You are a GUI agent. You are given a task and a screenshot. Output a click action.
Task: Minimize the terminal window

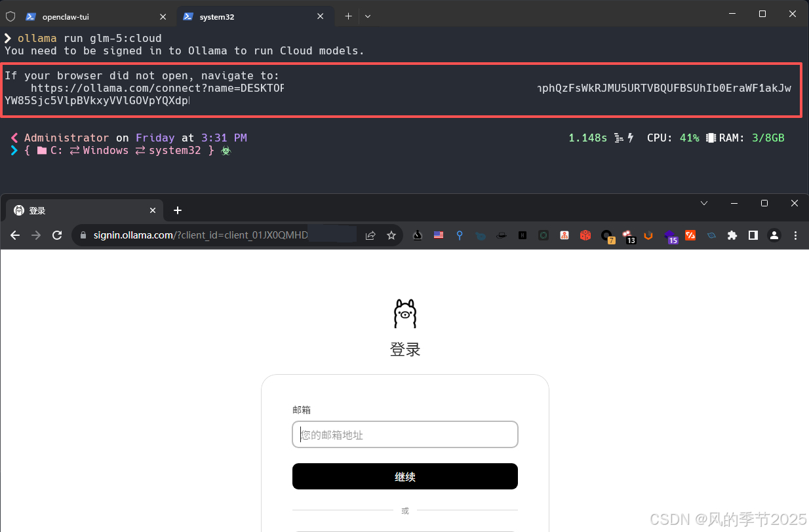click(x=732, y=14)
